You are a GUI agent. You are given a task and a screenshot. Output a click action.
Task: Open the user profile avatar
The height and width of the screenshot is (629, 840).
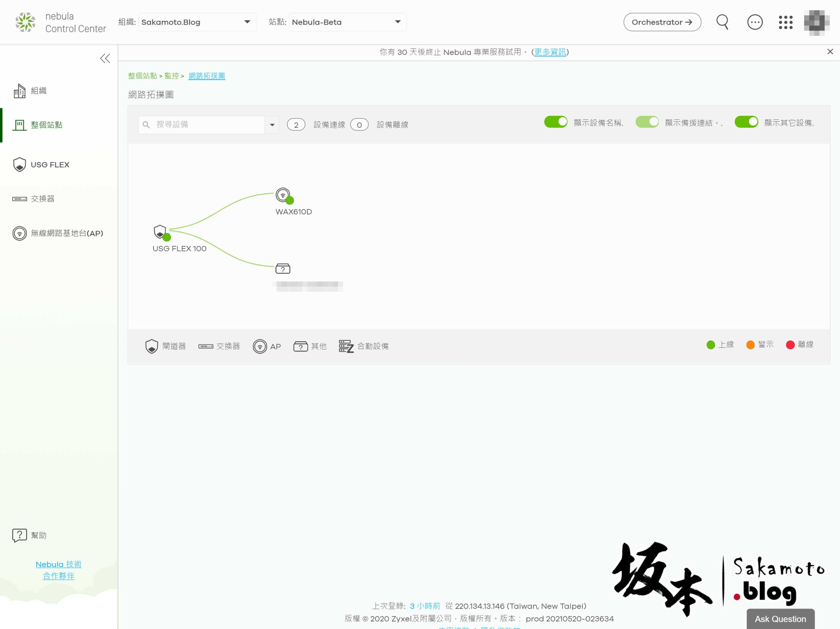(816, 22)
